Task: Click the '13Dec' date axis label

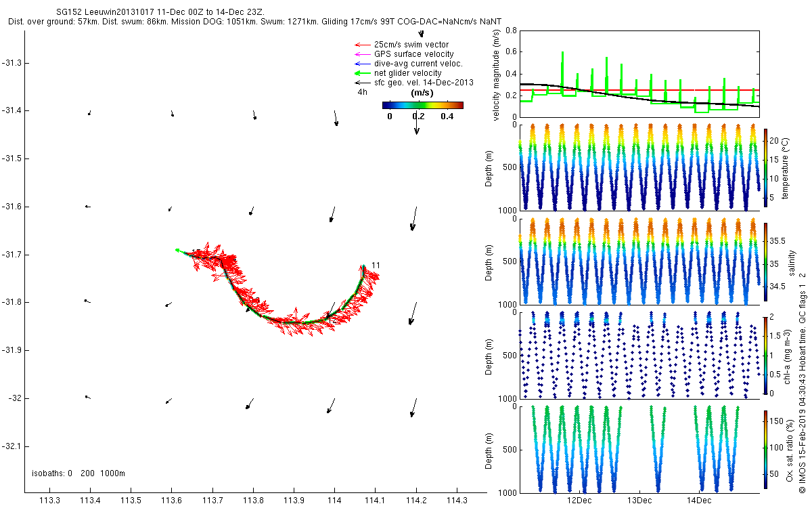Action: pos(639,501)
